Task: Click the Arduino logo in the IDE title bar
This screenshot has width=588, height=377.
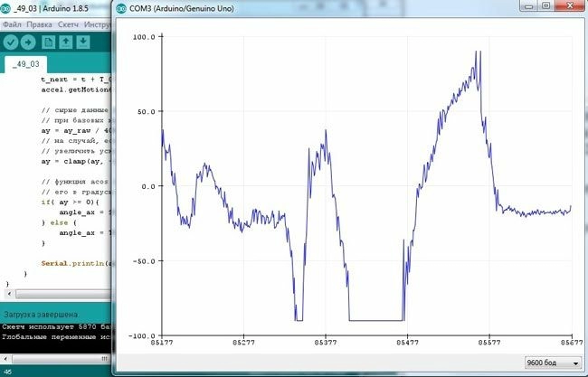Action: pos(7,6)
